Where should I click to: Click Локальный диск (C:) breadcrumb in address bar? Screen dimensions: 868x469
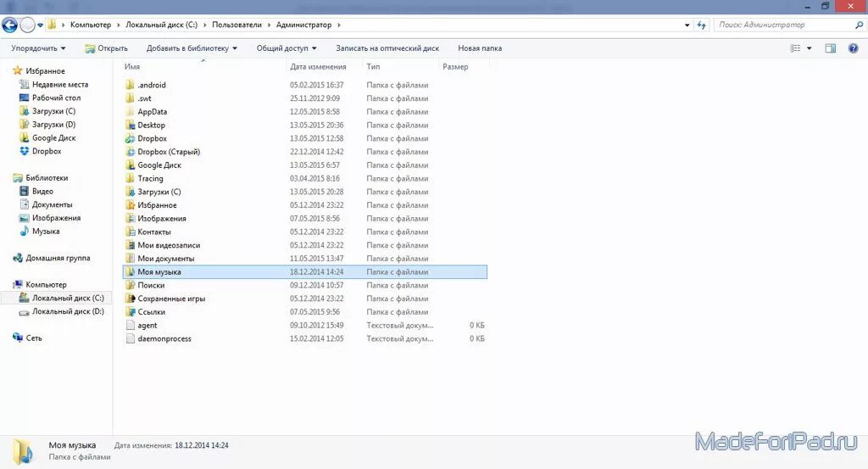tap(161, 25)
